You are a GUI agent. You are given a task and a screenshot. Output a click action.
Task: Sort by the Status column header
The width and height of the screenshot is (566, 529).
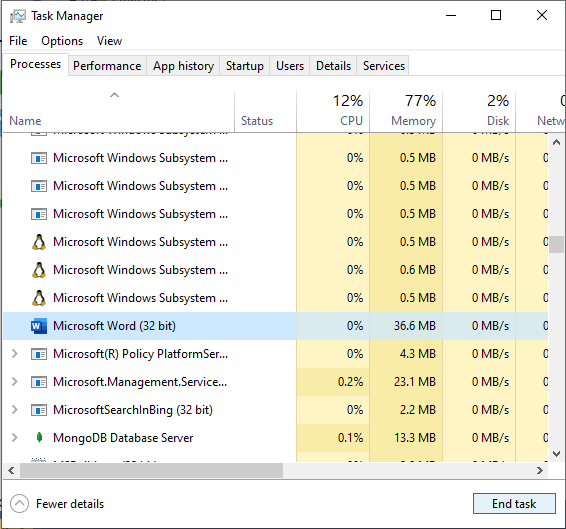point(265,112)
